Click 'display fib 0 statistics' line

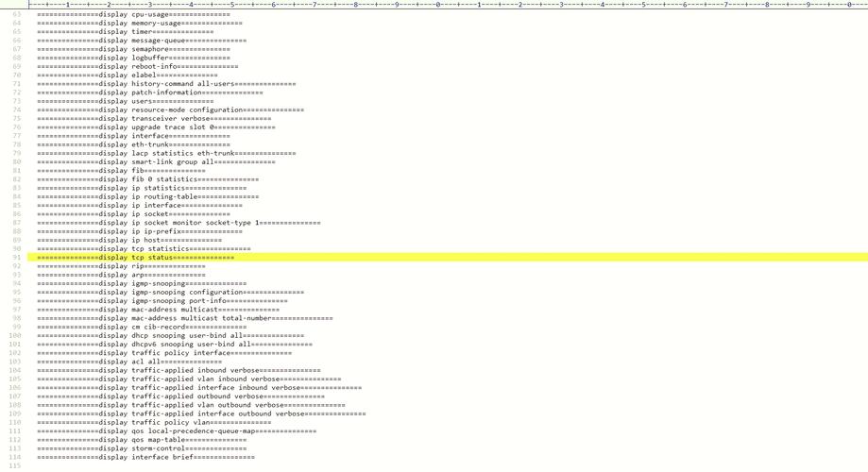point(147,179)
